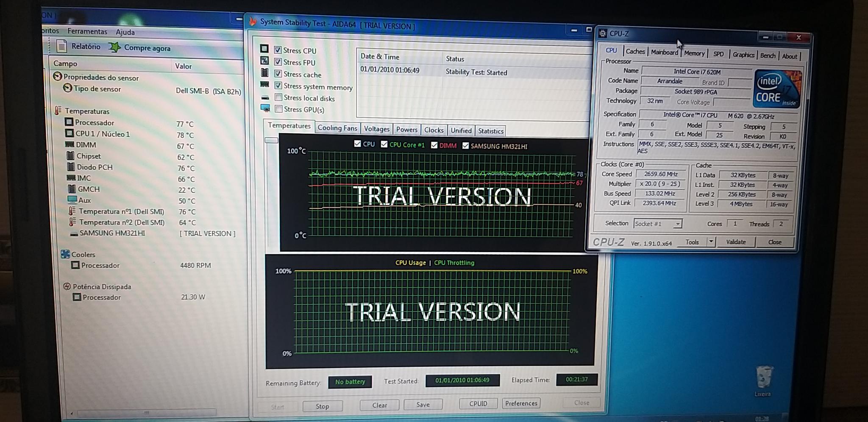
Task: Select the Propriedades do sensor icon
Action: 57,77
